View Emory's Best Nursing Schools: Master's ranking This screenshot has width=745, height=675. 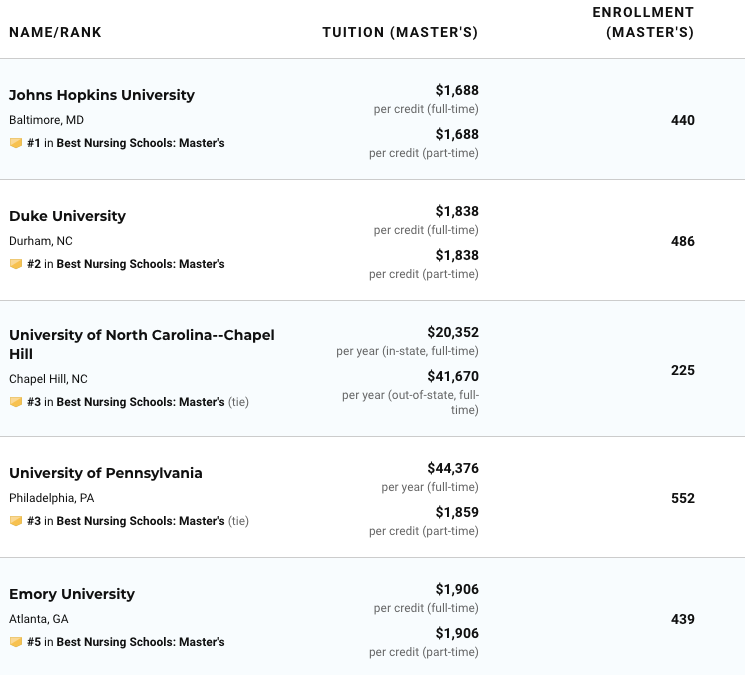click(140, 642)
